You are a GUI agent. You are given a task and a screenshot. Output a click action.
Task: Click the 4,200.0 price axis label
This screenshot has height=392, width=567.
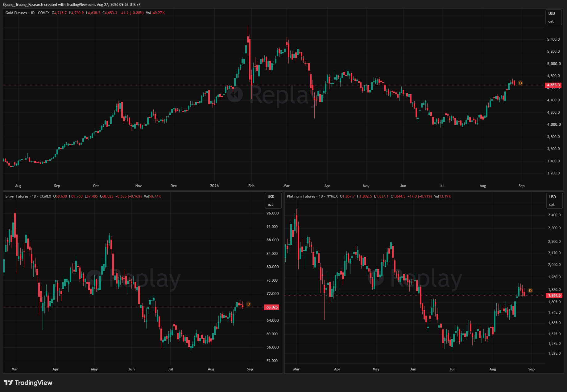553,112
